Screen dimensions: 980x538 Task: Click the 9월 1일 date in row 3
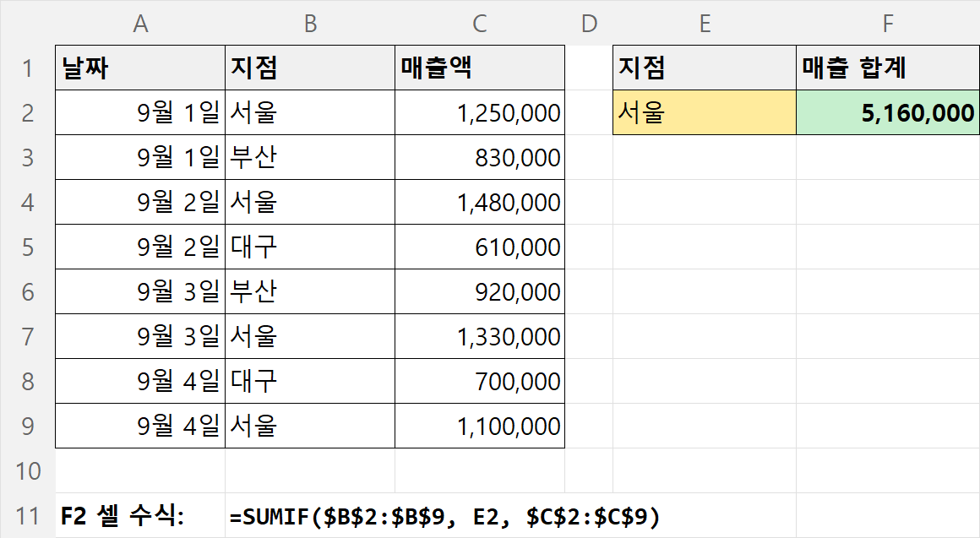coord(140,157)
